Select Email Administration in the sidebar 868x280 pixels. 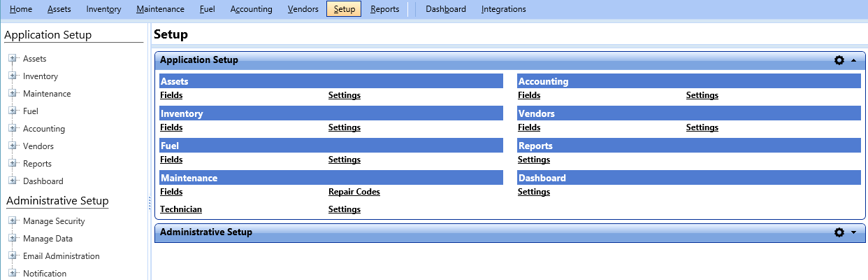pyautogui.click(x=62, y=256)
